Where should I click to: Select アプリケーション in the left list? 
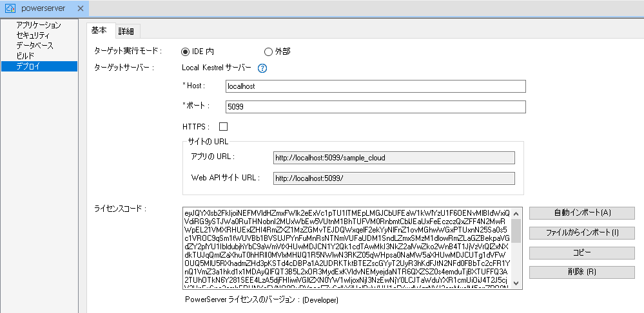point(39,25)
